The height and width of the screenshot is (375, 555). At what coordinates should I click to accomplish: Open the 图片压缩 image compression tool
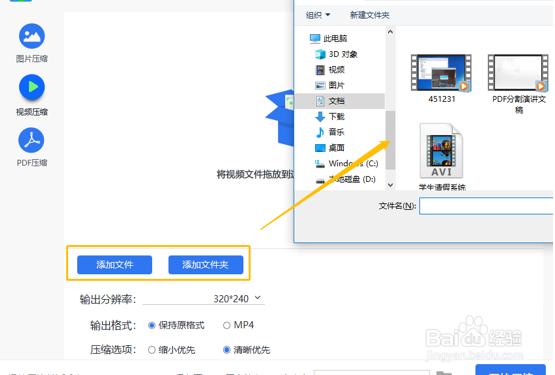[x=32, y=43]
